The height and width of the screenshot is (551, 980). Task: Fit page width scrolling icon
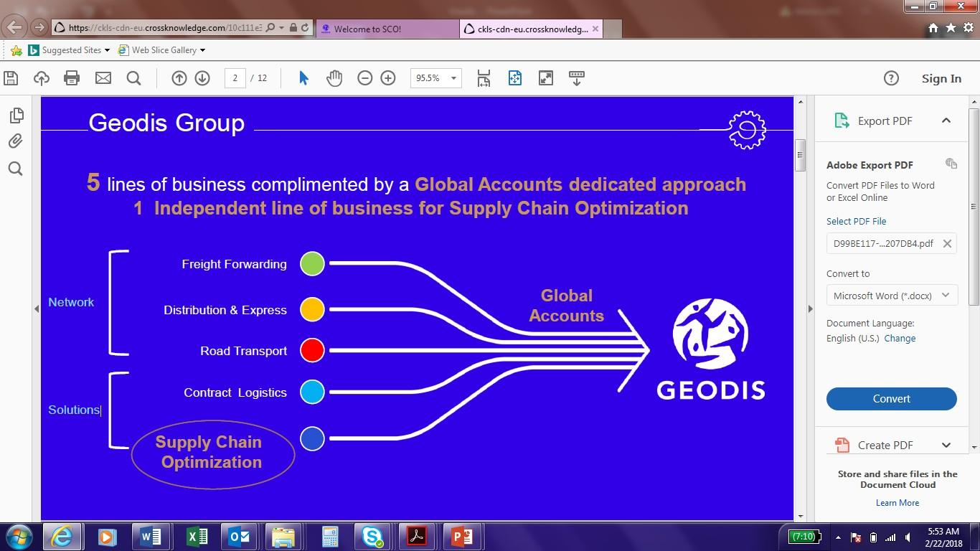tap(484, 78)
